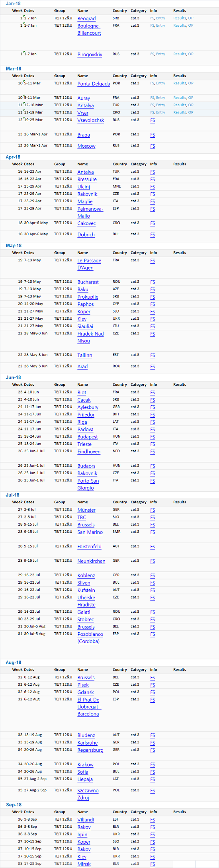Open the Boulogne-Billancourt tournament link
Image resolution: width=219 pixels, height=868 pixels.
coord(89,29)
